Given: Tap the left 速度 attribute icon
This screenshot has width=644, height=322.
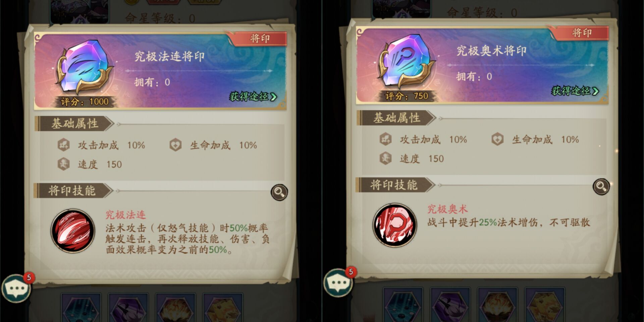Looking at the screenshot, I should (x=64, y=164).
